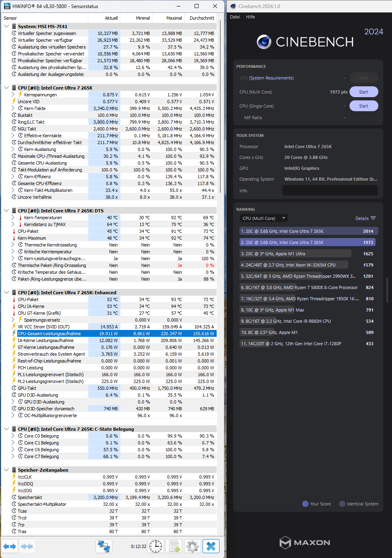
Task: Open the Datei menu in Cinebench
Action: (x=235, y=17)
